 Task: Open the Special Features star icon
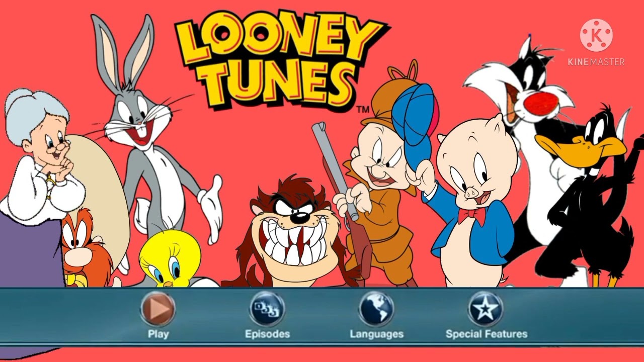tap(486, 309)
